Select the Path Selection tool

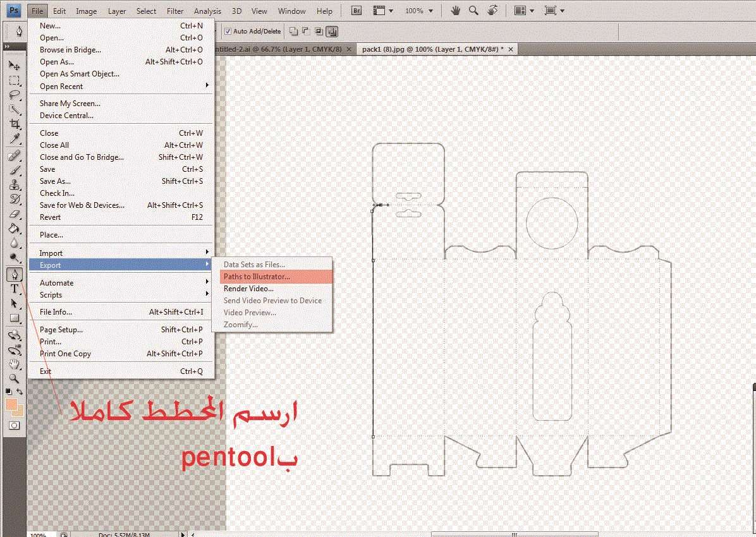15,304
